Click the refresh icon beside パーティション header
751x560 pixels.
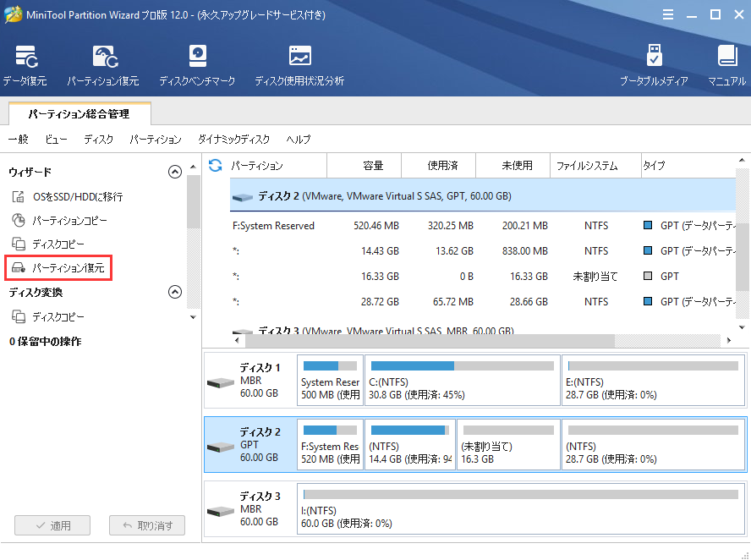[x=216, y=166]
